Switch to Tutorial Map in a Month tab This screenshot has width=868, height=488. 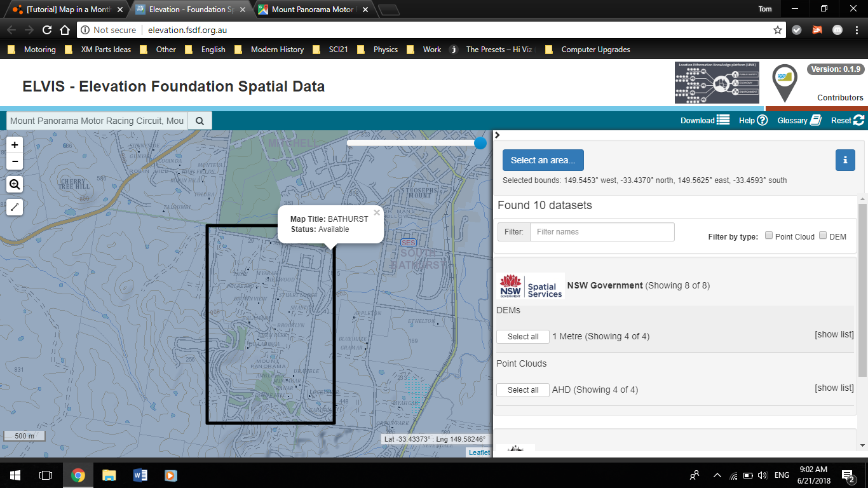[x=67, y=10]
